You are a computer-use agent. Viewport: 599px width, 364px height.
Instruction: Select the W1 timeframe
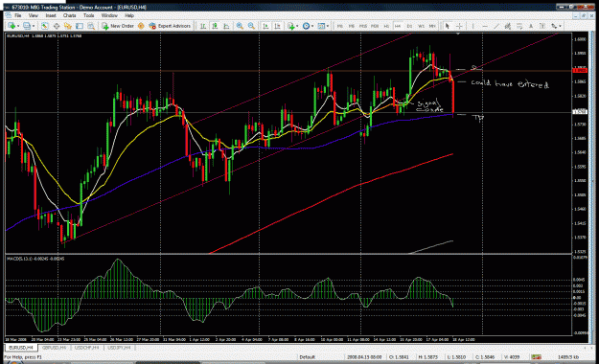421,26
